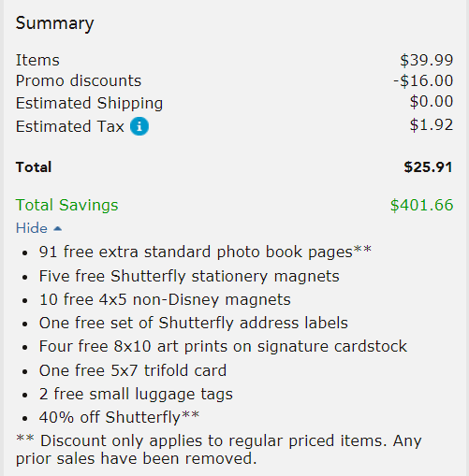Click the Hide arrow chevron
469x476 pixels.
pyautogui.click(x=57, y=229)
